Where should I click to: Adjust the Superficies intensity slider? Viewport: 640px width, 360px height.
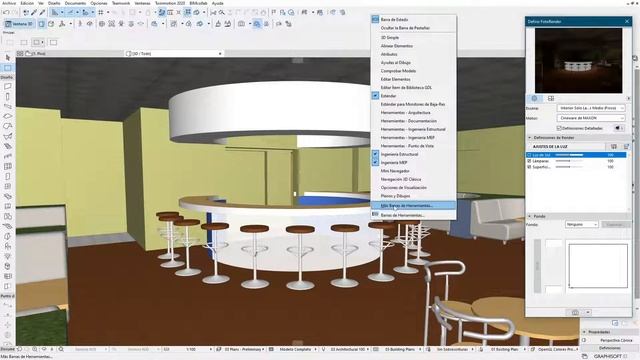click(569, 167)
